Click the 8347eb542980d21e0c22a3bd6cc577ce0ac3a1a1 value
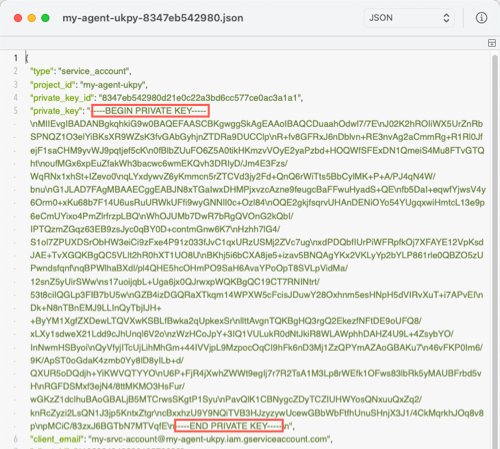The height and width of the screenshot is (449, 500). pos(200,98)
